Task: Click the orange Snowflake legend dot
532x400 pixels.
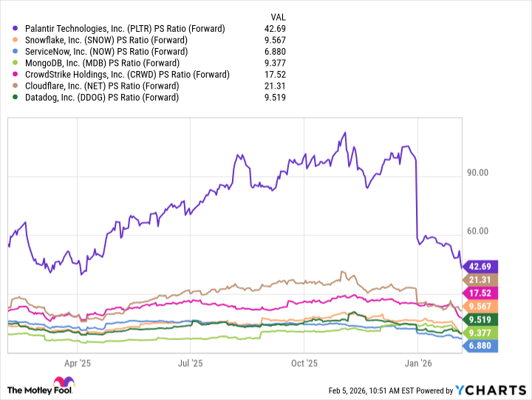Action: click(16, 40)
